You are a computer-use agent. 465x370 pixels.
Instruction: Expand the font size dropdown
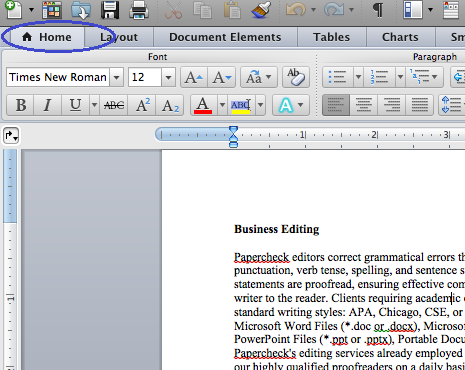tap(168, 77)
